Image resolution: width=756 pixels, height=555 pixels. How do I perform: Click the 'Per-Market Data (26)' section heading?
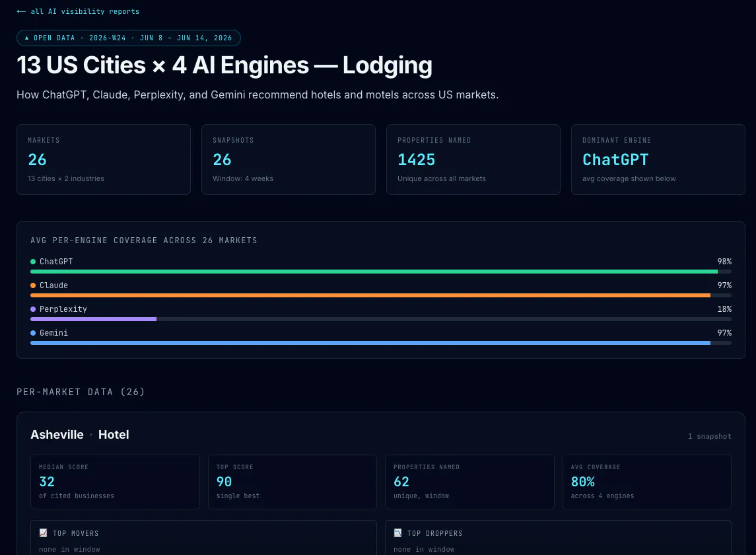click(81, 392)
